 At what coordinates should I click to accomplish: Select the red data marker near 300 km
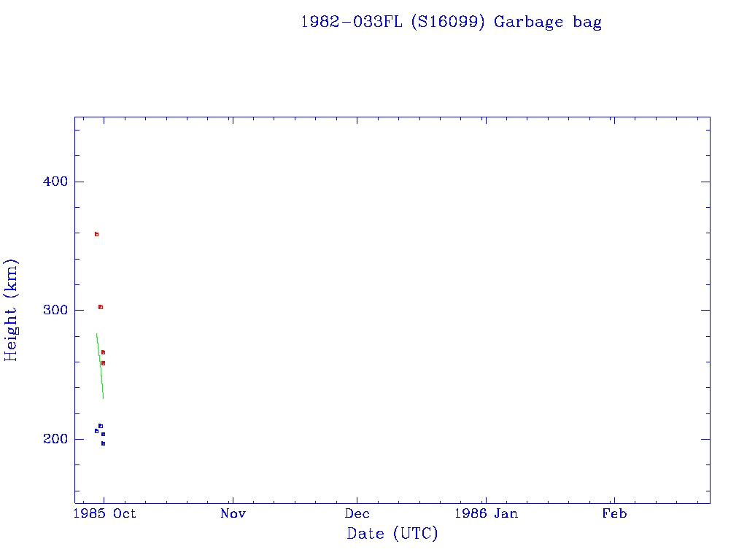101,307
